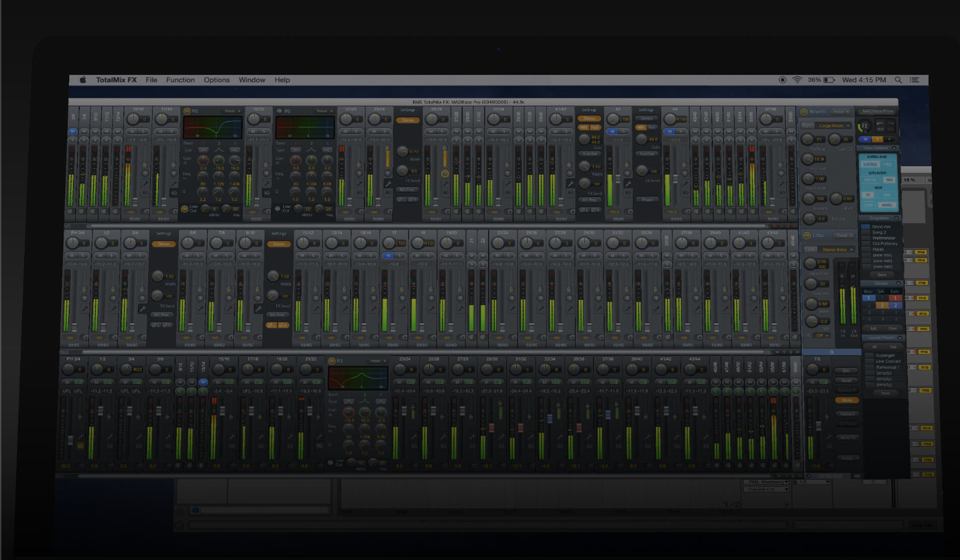The width and height of the screenshot is (960, 560).
Task: Open the Options menu
Action: [x=217, y=80]
